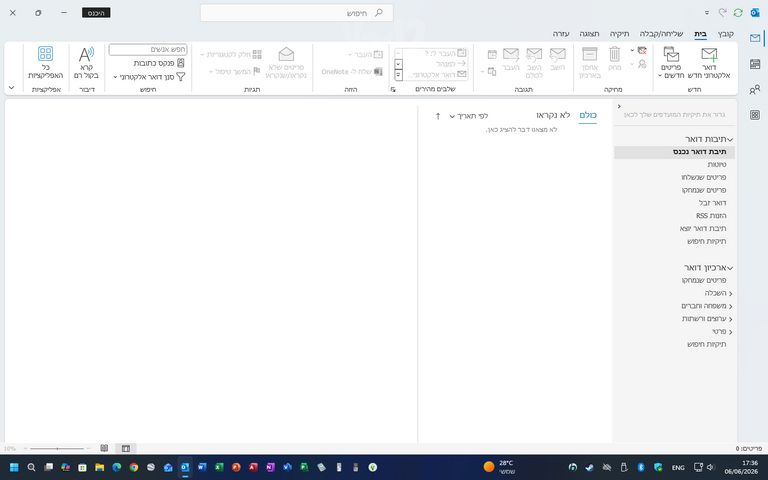
Task: Open the Folder (תיקיה) tab
Action: 619,34
